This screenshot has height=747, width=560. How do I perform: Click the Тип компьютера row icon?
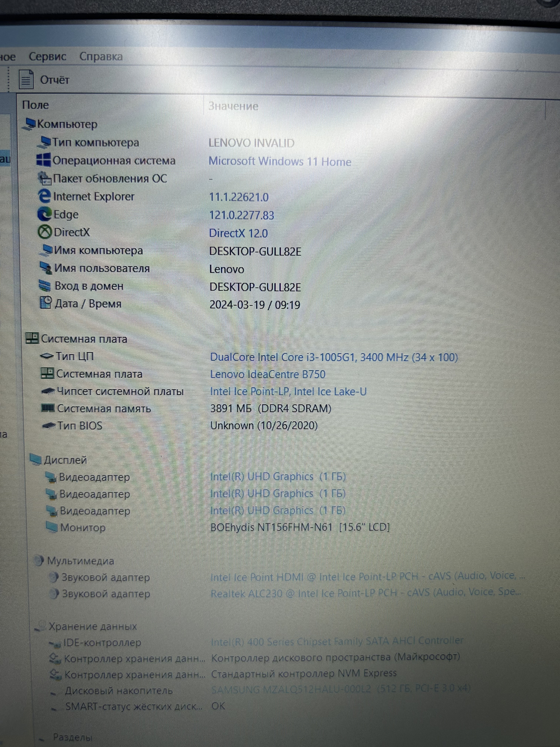pos(44,142)
